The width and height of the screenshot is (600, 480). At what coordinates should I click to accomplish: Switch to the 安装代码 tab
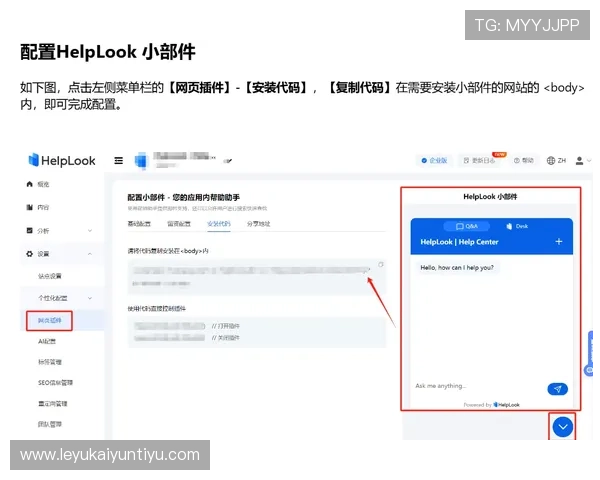(218, 224)
